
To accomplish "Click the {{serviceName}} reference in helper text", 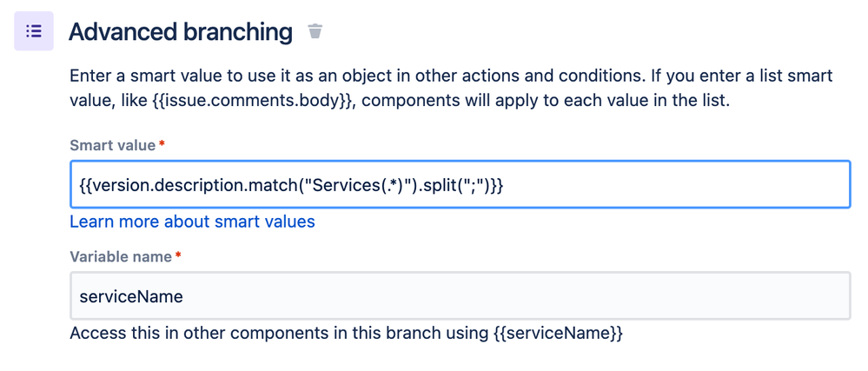I will [x=558, y=335].
